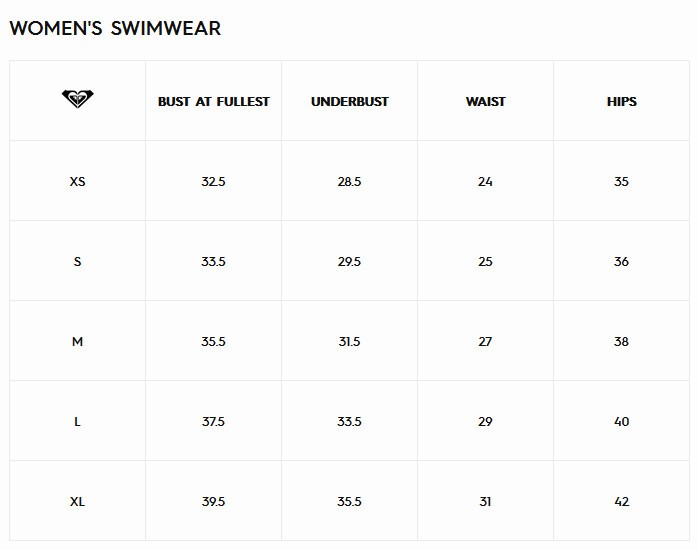Click the Waist column header

coord(485,102)
